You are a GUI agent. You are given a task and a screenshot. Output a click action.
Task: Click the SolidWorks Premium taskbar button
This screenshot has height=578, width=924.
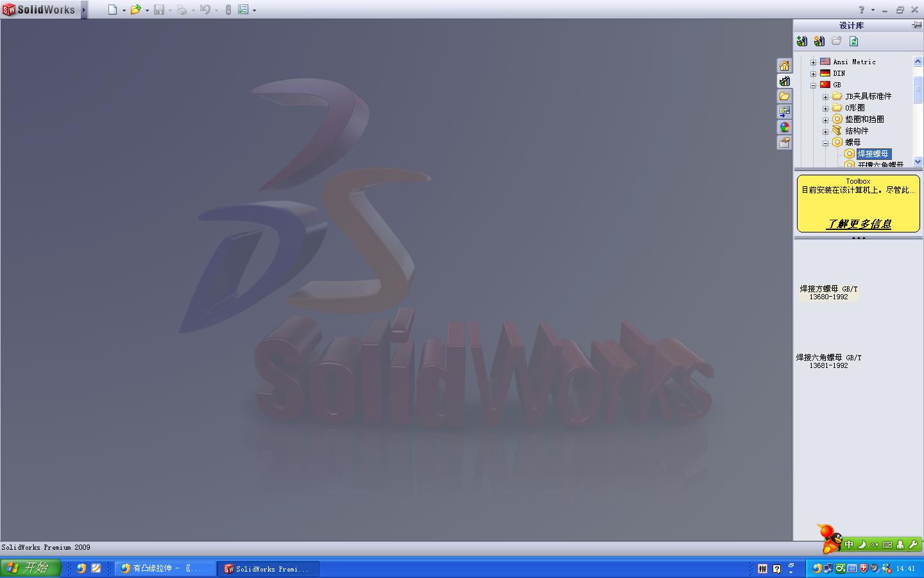[x=269, y=568]
